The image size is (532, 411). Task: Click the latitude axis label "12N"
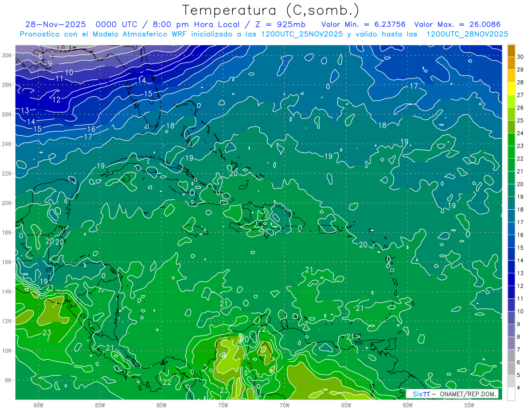pyautogui.click(x=8, y=321)
